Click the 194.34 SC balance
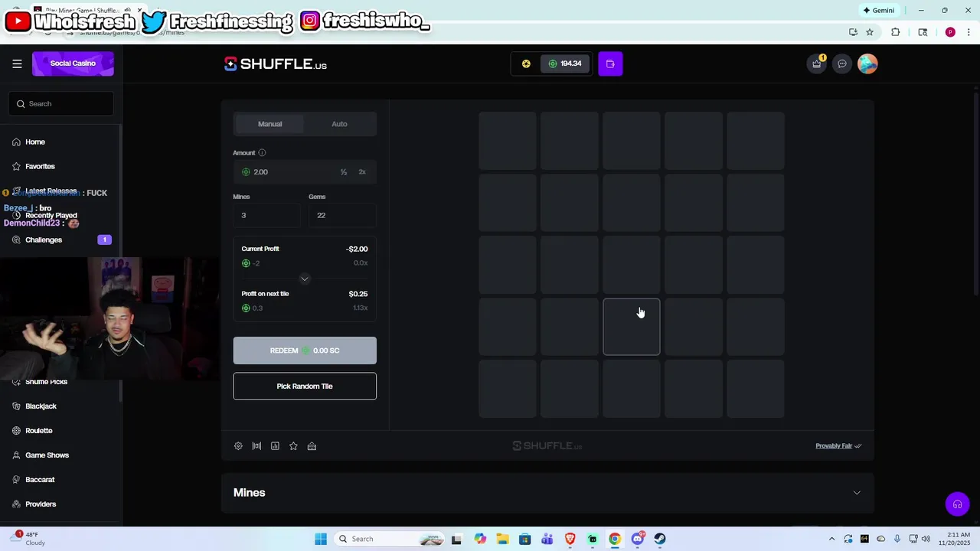Image resolution: width=980 pixels, height=551 pixels. (565, 64)
